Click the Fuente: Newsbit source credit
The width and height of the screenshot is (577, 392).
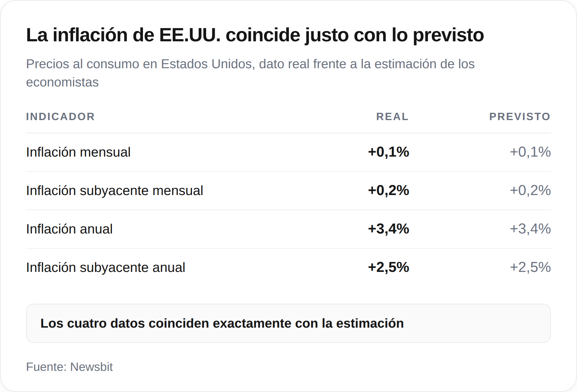[x=69, y=367]
